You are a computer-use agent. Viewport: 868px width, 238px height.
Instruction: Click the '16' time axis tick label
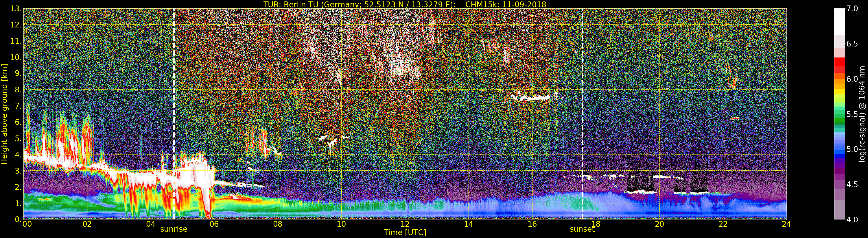532,224
